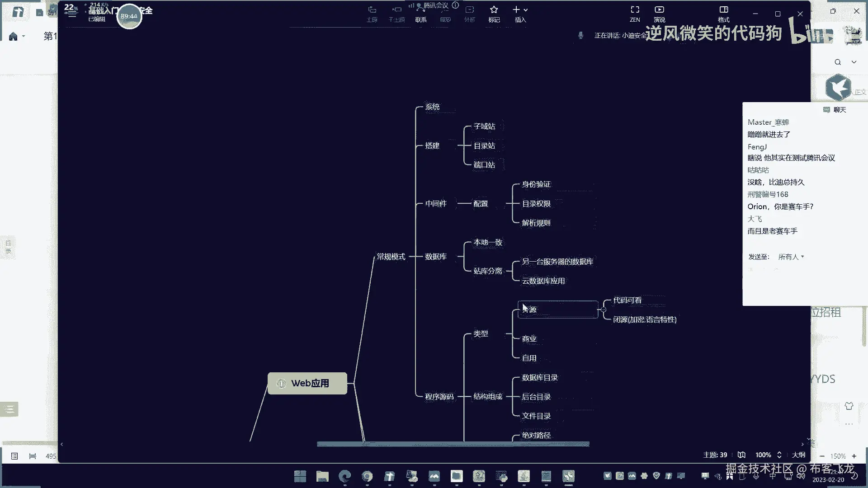The height and width of the screenshot is (488, 868).
Task: Switch to 大纲 outline view
Action: (x=799, y=455)
